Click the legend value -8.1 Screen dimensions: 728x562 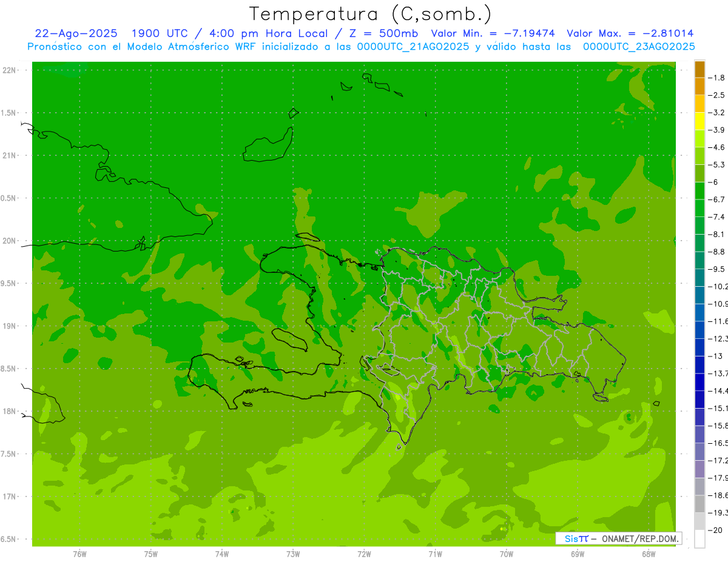click(718, 235)
